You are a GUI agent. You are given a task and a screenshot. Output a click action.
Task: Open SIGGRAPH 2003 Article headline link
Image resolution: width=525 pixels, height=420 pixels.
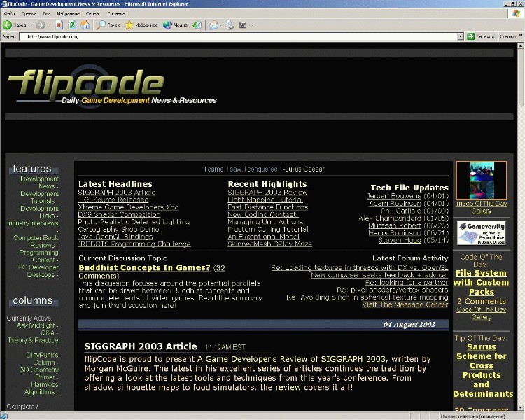116,192
